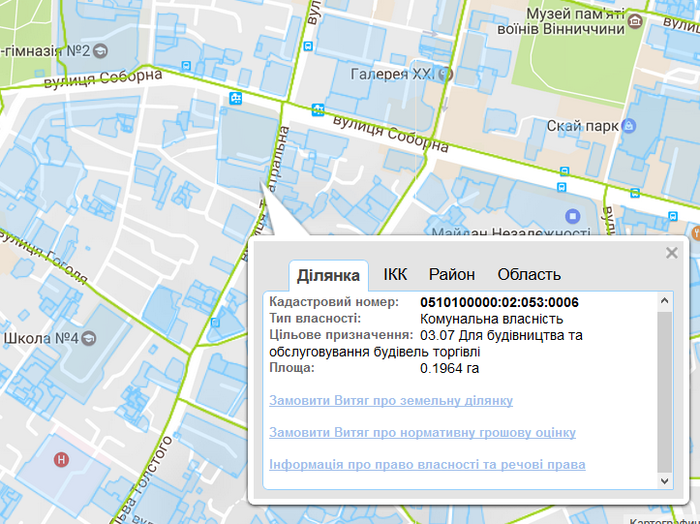Click the tram stop icon nearest вулиця Соборна label
Image resolution: width=700 pixels, height=524 pixels.
pos(318,109)
